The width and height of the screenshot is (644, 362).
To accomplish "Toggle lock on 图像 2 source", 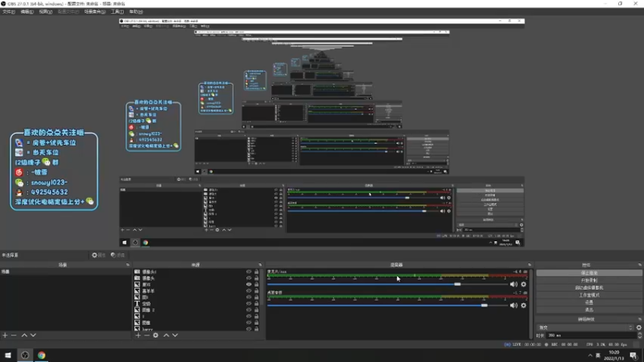I will (x=256, y=310).
